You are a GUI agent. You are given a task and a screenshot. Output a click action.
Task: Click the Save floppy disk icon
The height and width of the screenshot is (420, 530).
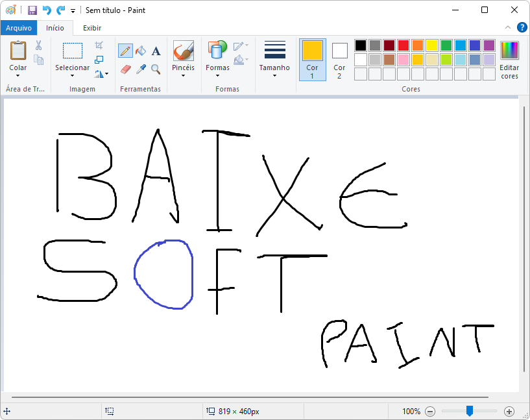point(32,10)
